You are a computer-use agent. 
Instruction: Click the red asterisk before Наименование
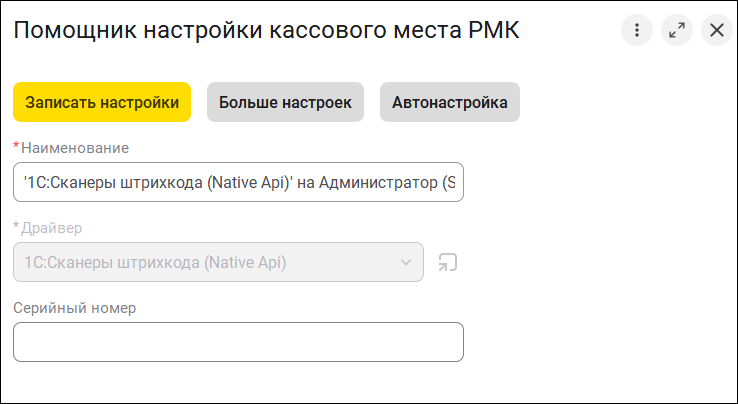point(16,147)
